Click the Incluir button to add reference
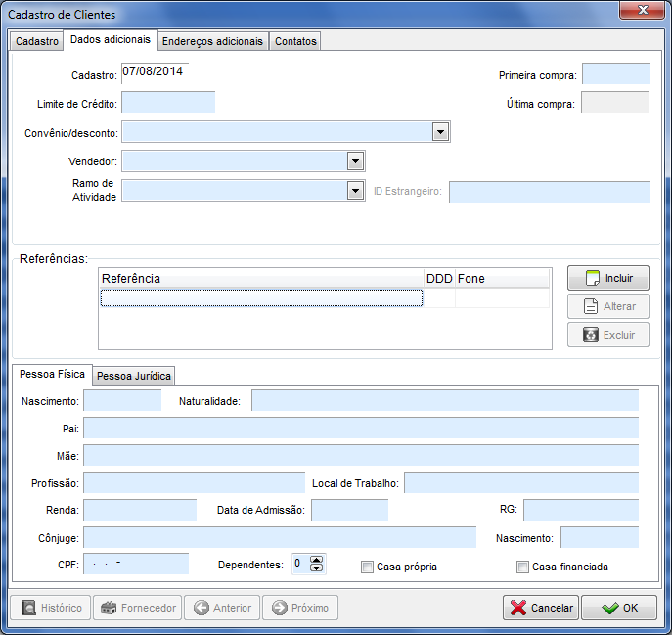 pyautogui.click(x=607, y=278)
